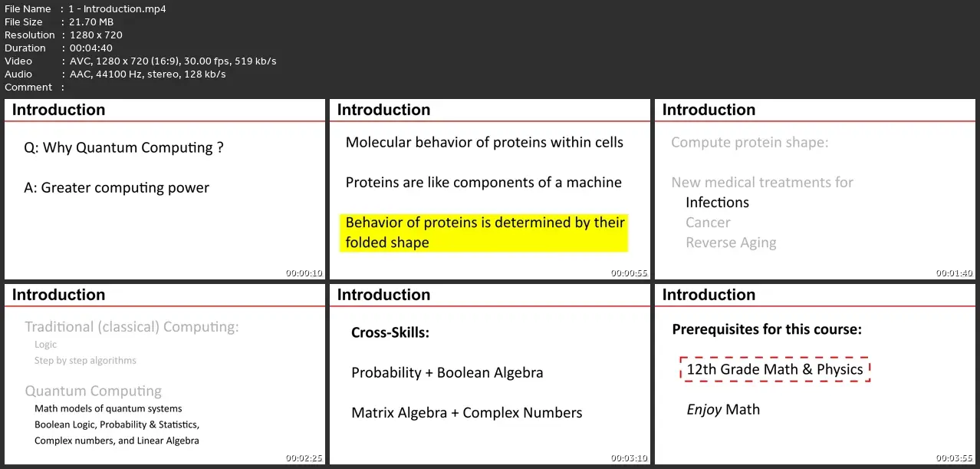Screen dimensions: 980x469
Task: Click the file name '1 - Introduction.mp4'
Action: pos(118,9)
